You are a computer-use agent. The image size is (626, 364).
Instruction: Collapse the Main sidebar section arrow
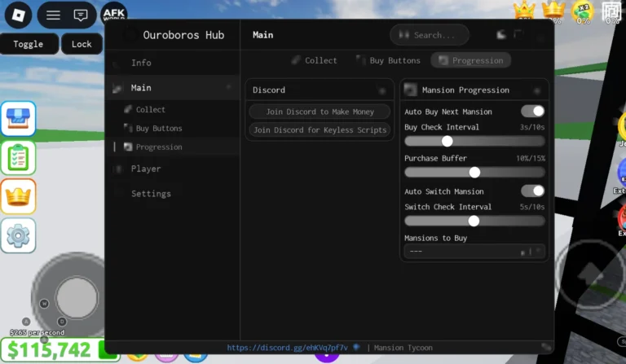click(229, 87)
